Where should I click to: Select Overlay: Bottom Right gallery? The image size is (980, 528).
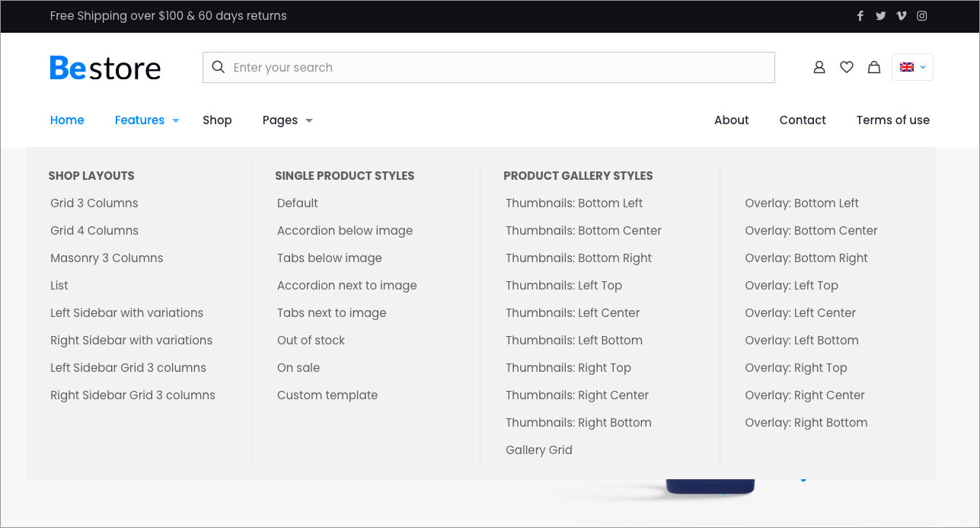coord(806,258)
